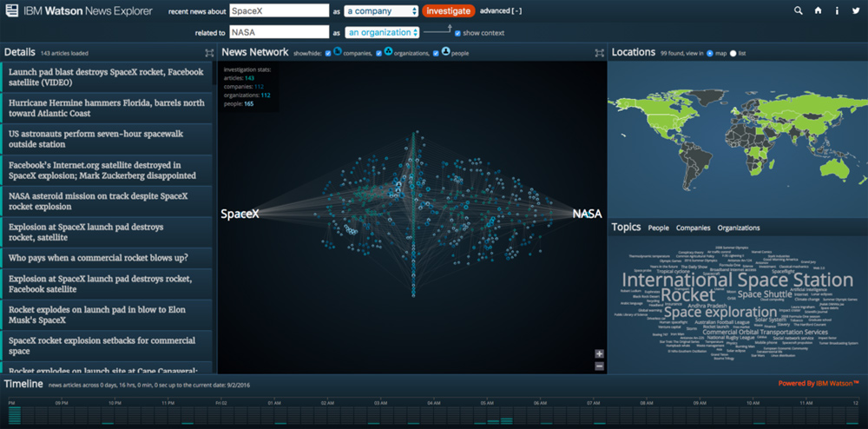Screen dimensions: 868x429
Task: Open 'Explosion at SpaceX launch pad destroys rocket, Facebook satellite'
Action: 106,284
